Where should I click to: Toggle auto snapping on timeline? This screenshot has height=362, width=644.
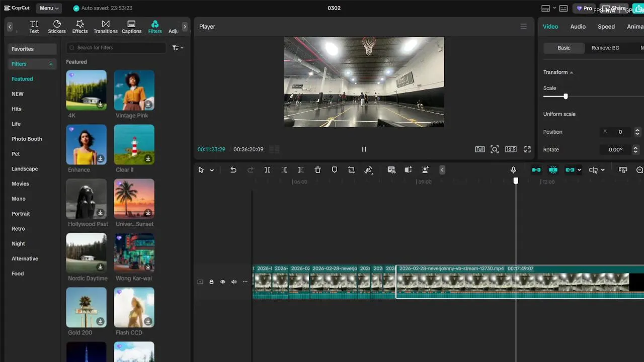point(553,170)
